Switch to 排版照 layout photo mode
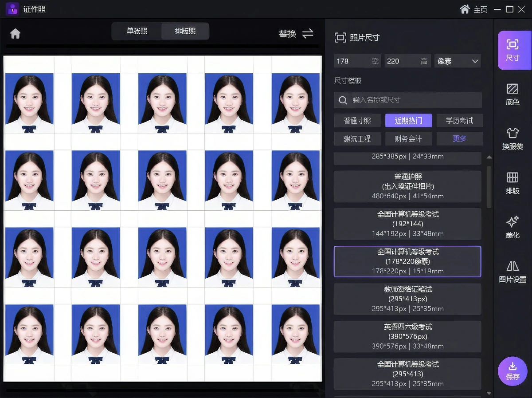 (x=185, y=32)
